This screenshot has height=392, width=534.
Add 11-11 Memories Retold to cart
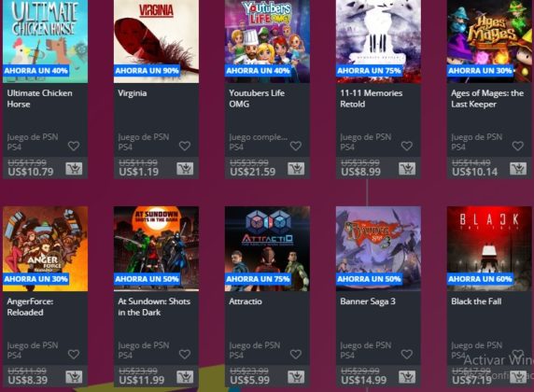[407, 169]
